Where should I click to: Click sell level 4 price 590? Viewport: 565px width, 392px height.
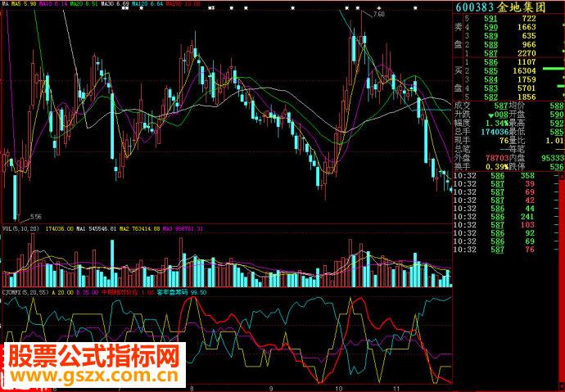490,27
